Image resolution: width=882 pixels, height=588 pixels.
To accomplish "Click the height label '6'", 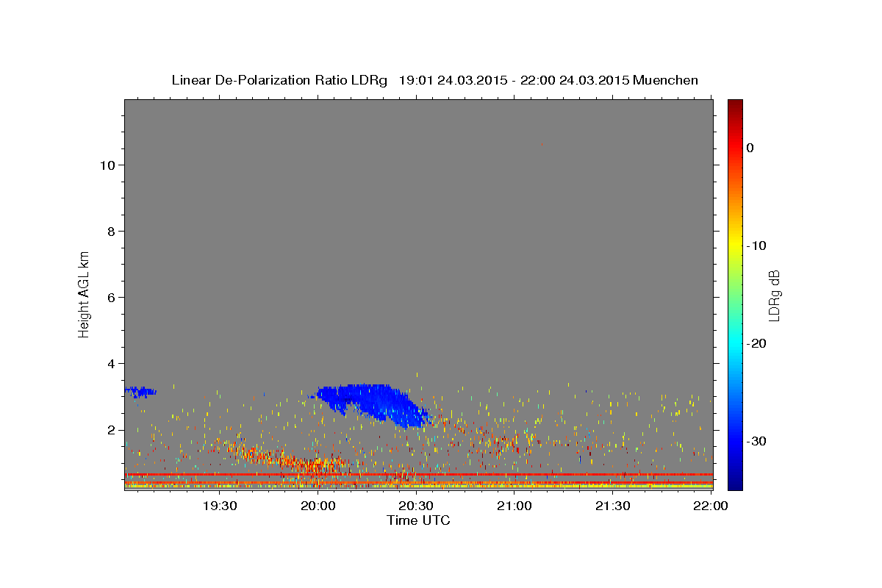I will click(x=110, y=297).
